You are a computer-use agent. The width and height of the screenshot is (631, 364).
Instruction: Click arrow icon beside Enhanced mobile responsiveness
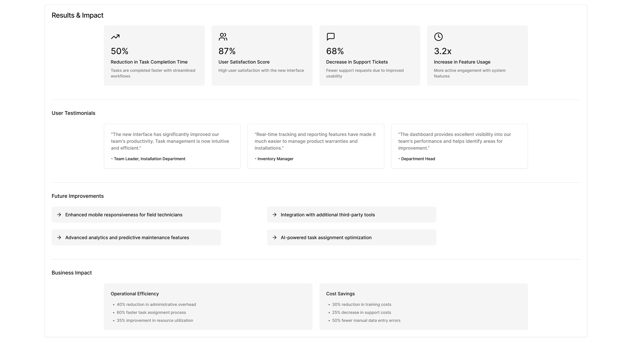point(59,215)
